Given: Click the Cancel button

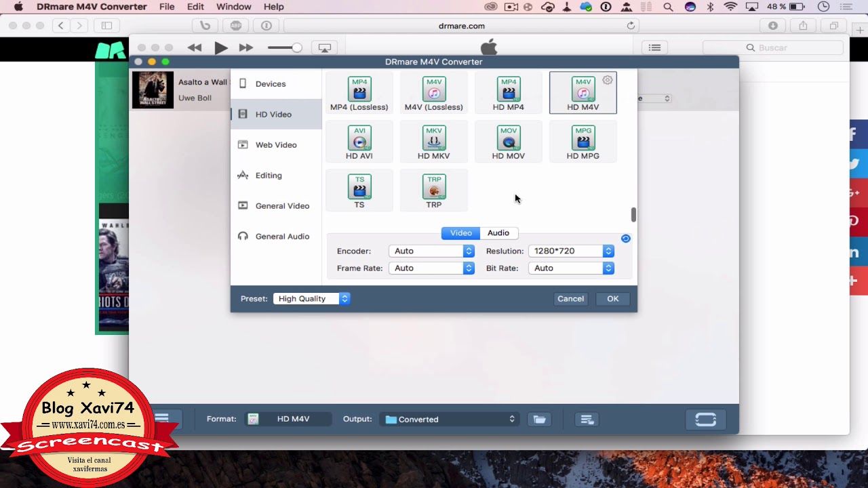Looking at the screenshot, I should tap(570, 299).
